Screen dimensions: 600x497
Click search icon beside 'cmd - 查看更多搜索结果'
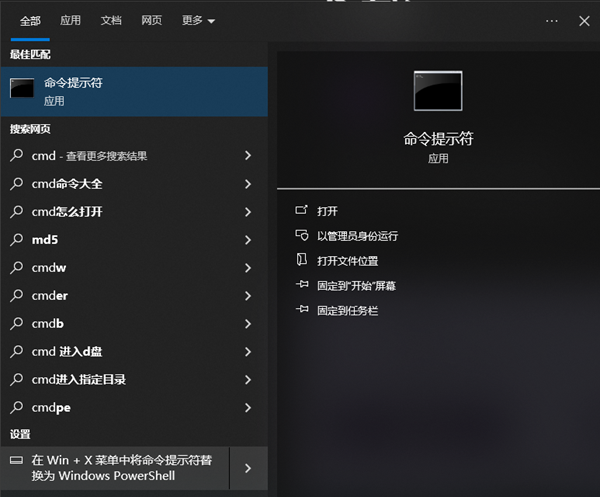click(16, 155)
